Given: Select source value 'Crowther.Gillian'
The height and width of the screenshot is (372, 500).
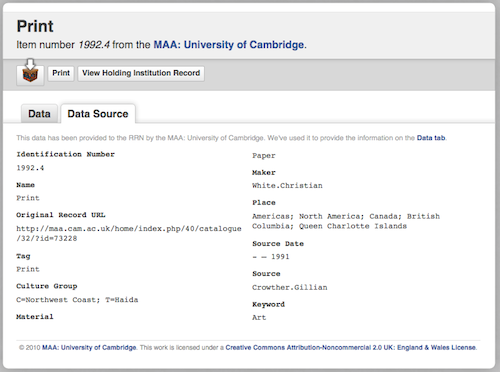Looking at the screenshot, I should (290, 287).
